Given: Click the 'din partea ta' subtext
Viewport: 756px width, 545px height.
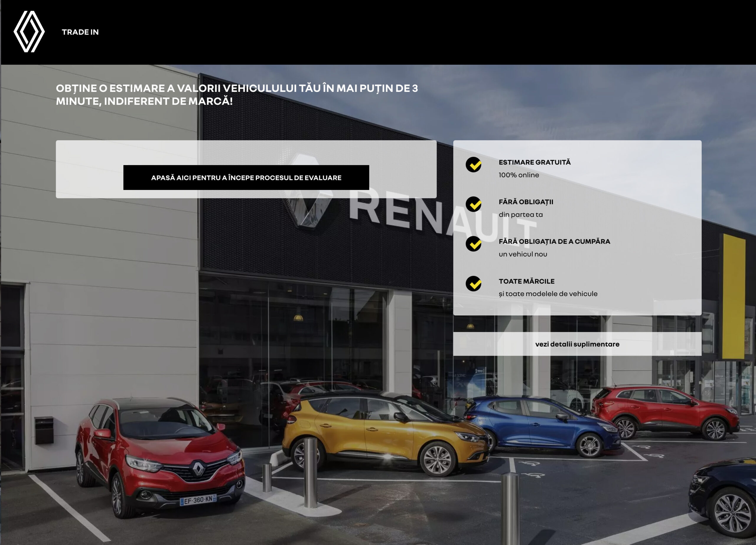Looking at the screenshot, I should [520, 215].
